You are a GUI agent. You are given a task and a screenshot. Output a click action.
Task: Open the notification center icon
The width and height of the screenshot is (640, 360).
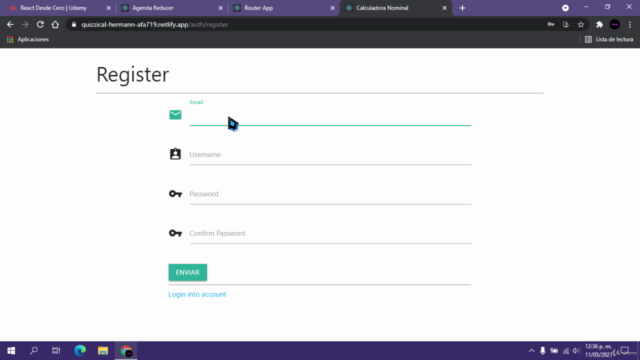point(624,351)
